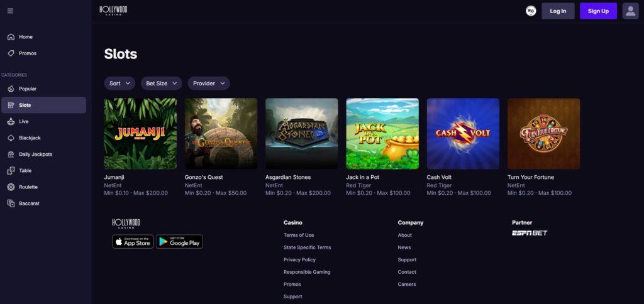Screen dimensions: 644x304
Task: Click the ESPN BET partner logo
Action: pyautogui.click(x=530, y=233)
